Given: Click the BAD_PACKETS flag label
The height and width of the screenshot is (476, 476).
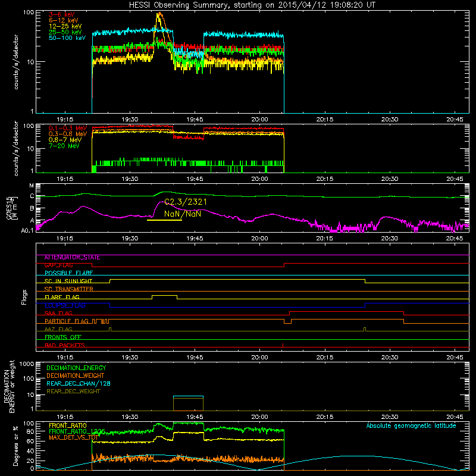Looking at the screenshot, I should pyautogui.click(x=65, y=345).
